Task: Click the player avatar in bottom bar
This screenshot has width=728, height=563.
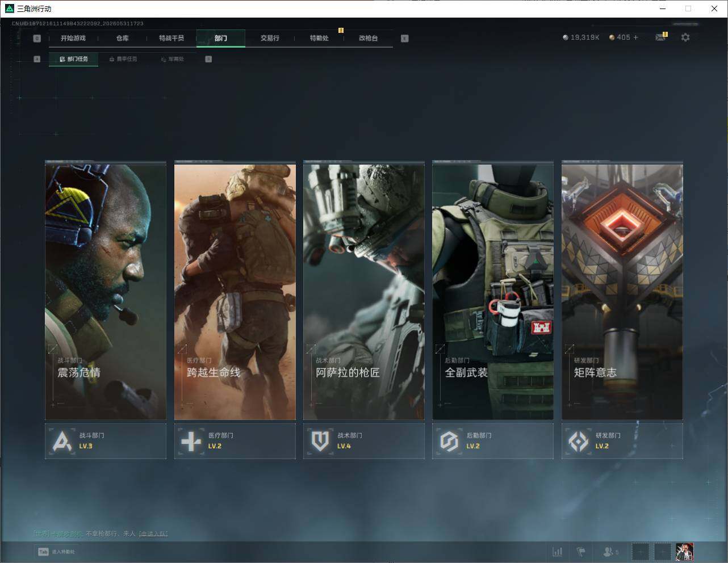Action: tap(684, 552)
